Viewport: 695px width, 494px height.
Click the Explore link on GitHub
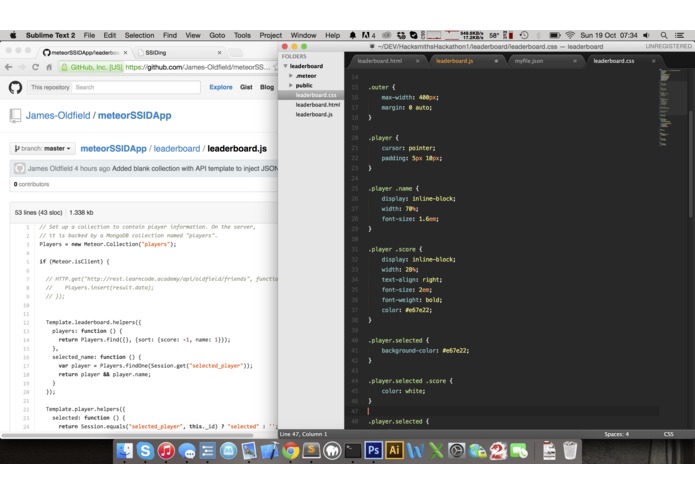coord(221,87)
